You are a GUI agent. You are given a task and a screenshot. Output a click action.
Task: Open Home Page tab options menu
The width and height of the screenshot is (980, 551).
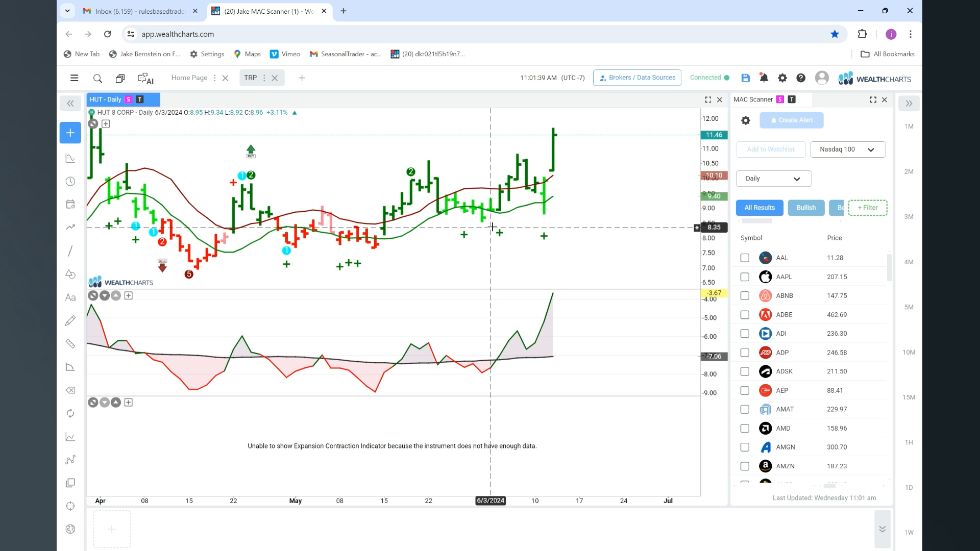click(214, 78)
